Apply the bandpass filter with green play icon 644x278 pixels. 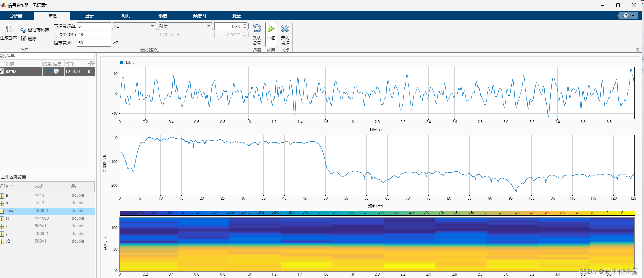click(271, 29)
